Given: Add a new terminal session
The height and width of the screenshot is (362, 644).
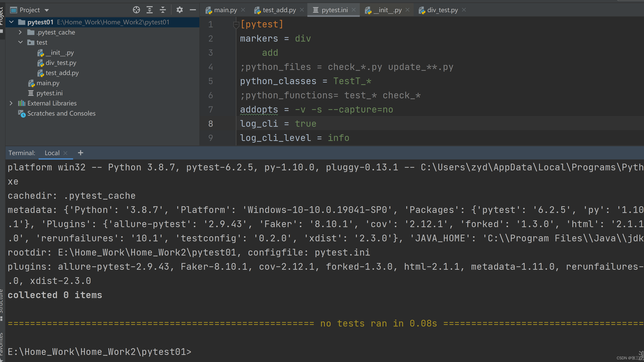Looking at the screenshot, I should click(x=80, y=153).
